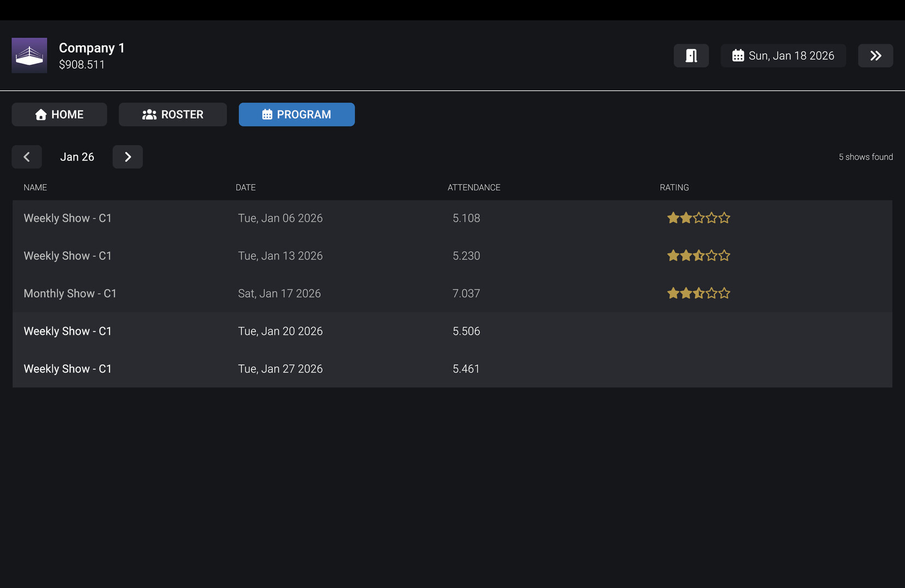Open the Monthly Show - C1 row

click(70, 293)
